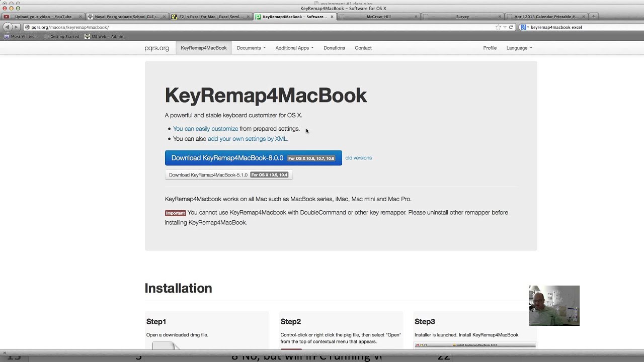Expand the Additional Apps dropdown menu
Screen dimensions: 644x362
tap(294, 48)
